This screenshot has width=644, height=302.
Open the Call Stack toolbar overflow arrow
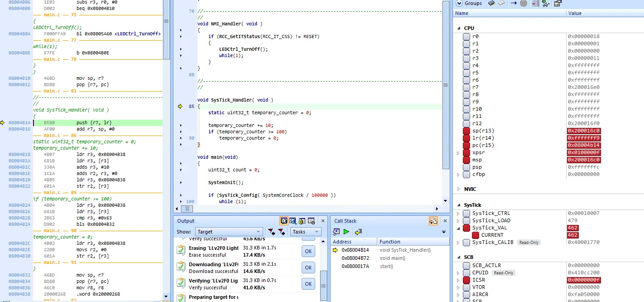(x=444, y=232)
